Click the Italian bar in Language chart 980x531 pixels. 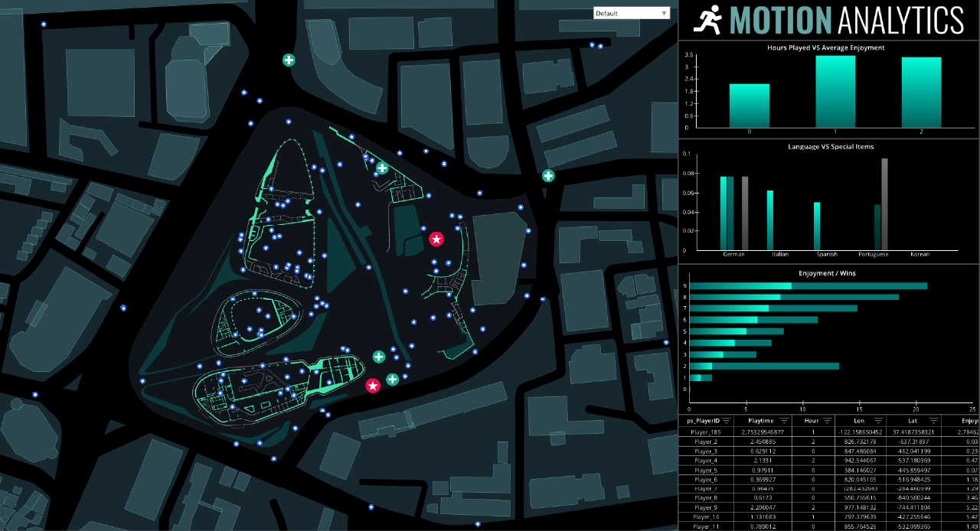pos(770,220)
